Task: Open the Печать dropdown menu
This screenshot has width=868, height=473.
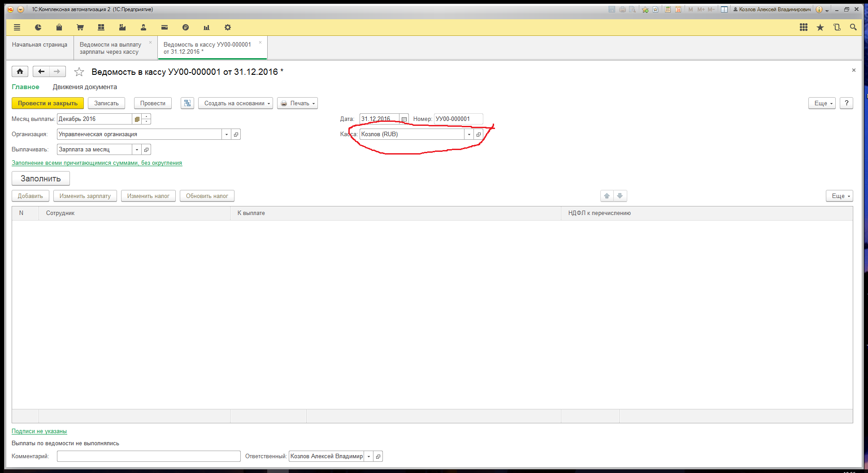Action: pyautogui.click(x=297, y=103)
